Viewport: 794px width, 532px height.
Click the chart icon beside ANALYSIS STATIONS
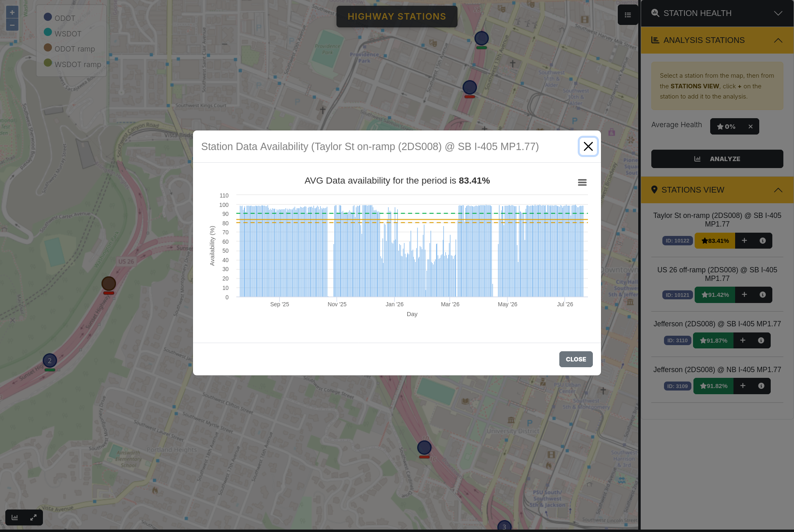655,40
